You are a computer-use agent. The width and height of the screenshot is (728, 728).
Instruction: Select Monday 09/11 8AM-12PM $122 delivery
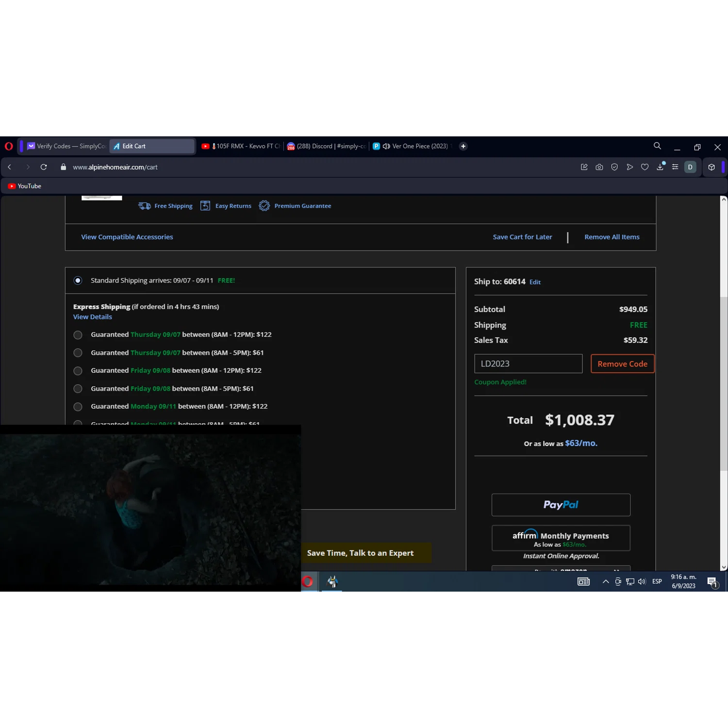[x=78, y=407]
